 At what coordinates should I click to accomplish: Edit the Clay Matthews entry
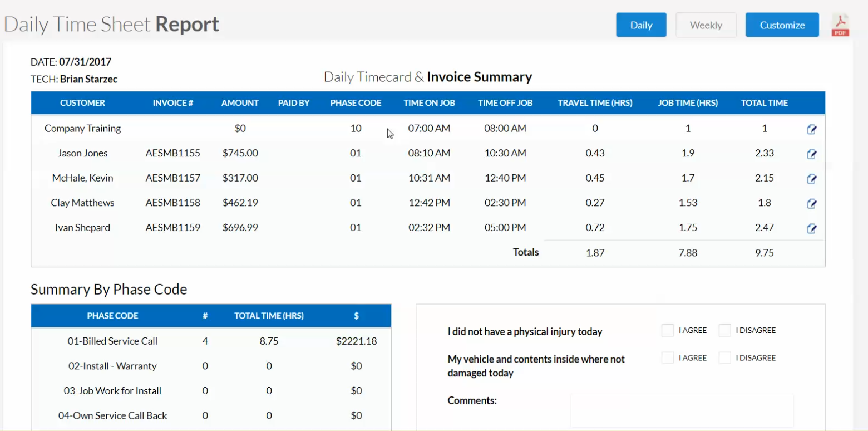[x=812, y=203]
